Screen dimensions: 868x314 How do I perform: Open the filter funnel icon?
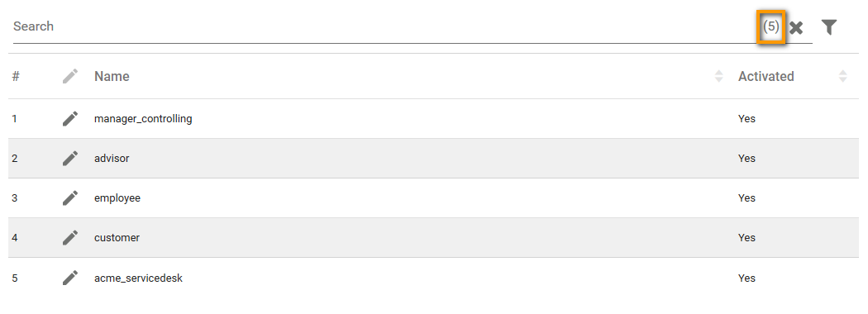tap(828, 27)
